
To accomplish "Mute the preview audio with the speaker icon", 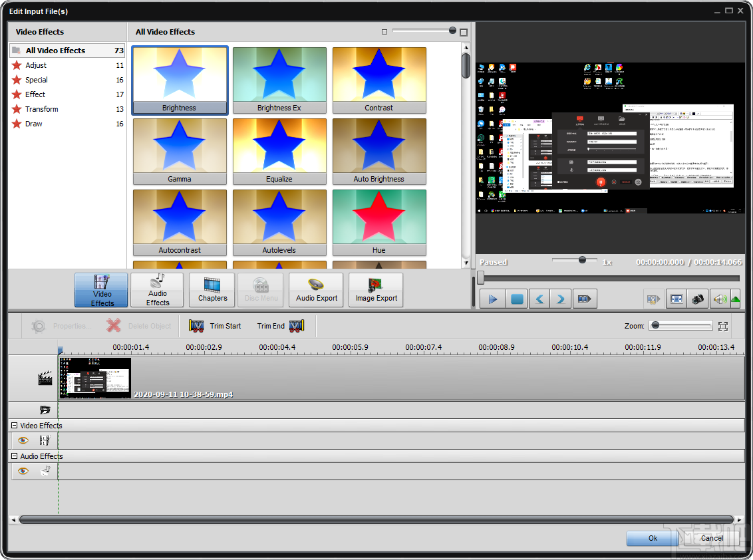I will [x=719, y=299].
